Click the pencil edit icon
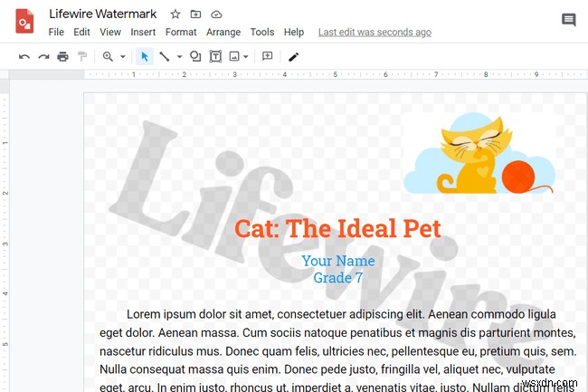 coord(293,57)
